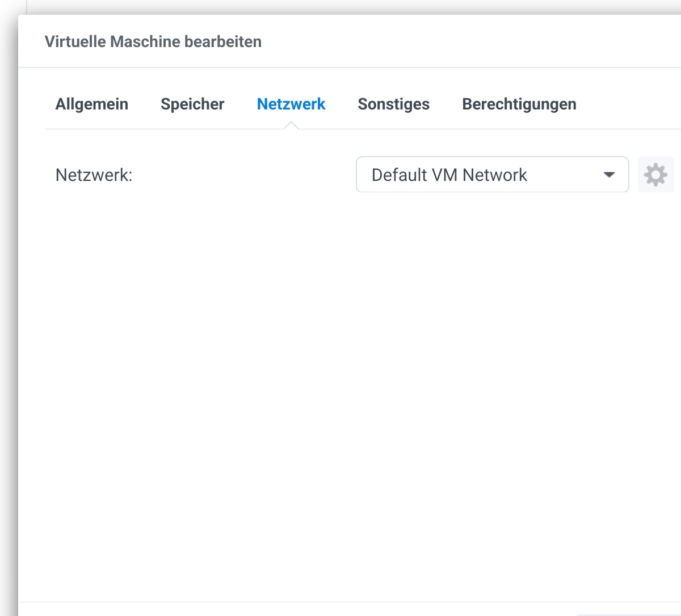Click the empty area below the network row

coord(340,369)
